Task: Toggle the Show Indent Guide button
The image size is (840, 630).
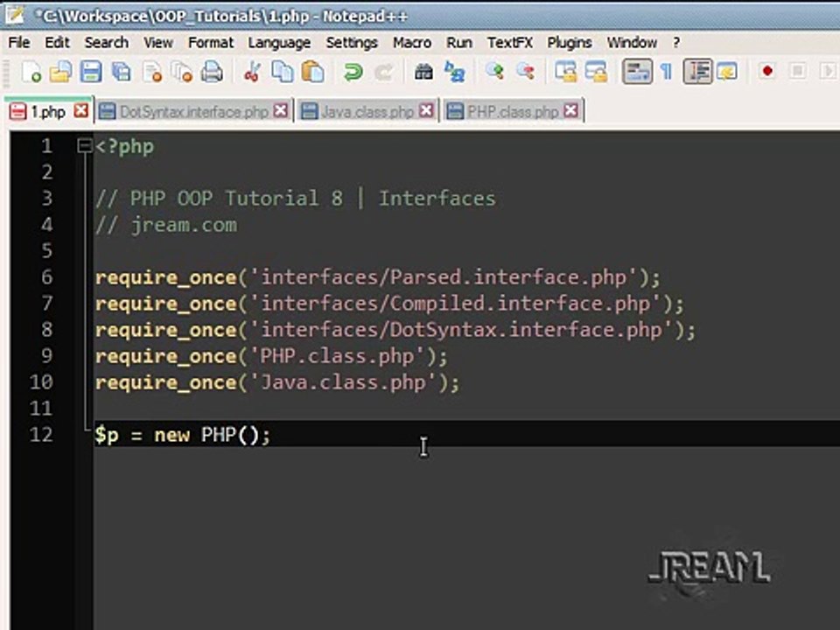Action: 697,71
